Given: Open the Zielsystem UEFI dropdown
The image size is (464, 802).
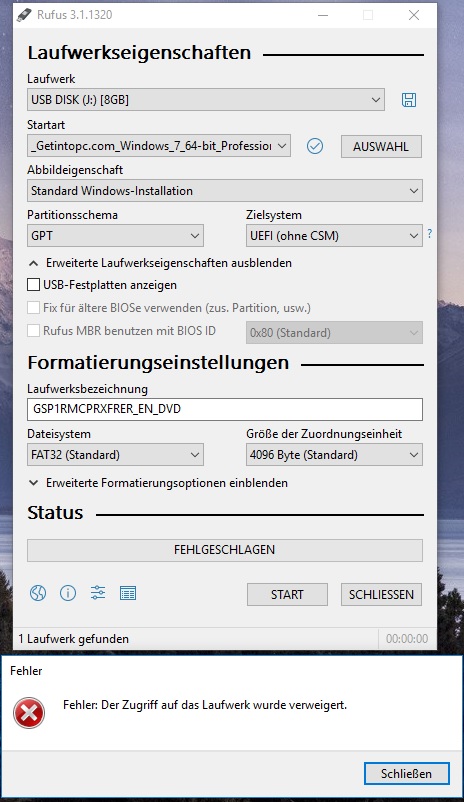Looking at the screenshot, I should coord(334,236).
